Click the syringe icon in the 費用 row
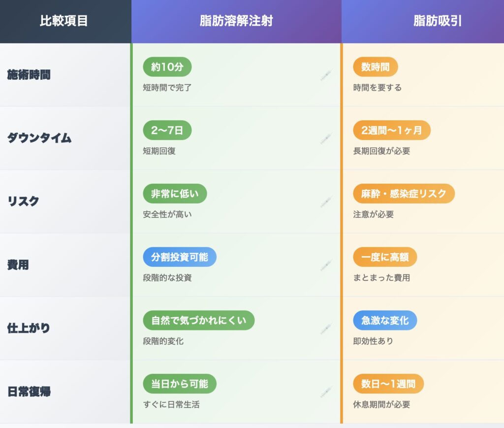This screenshot has width=504, height=428. 326,265
